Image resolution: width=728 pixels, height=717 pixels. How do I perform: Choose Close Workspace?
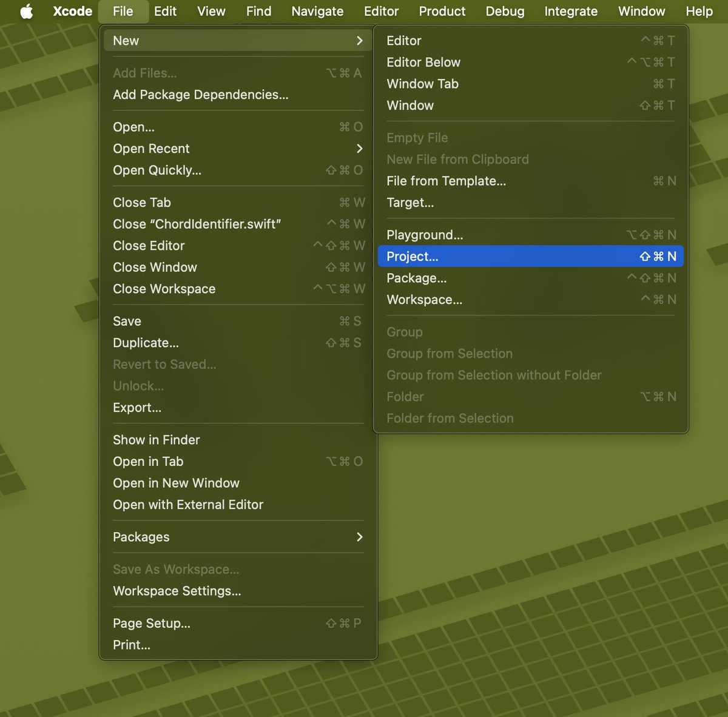238,289
